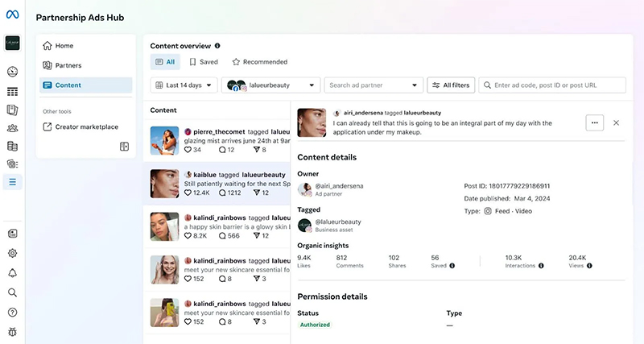The height and width of the screenshot is (344, 644).
Task: Go to Home in navigation
Action: 86,46
